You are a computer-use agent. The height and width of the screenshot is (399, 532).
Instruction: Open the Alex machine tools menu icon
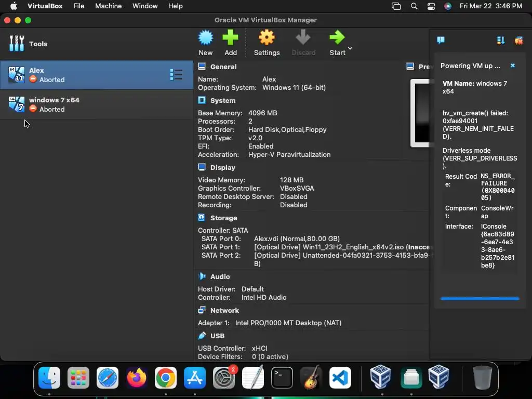[x=176, y=75]
